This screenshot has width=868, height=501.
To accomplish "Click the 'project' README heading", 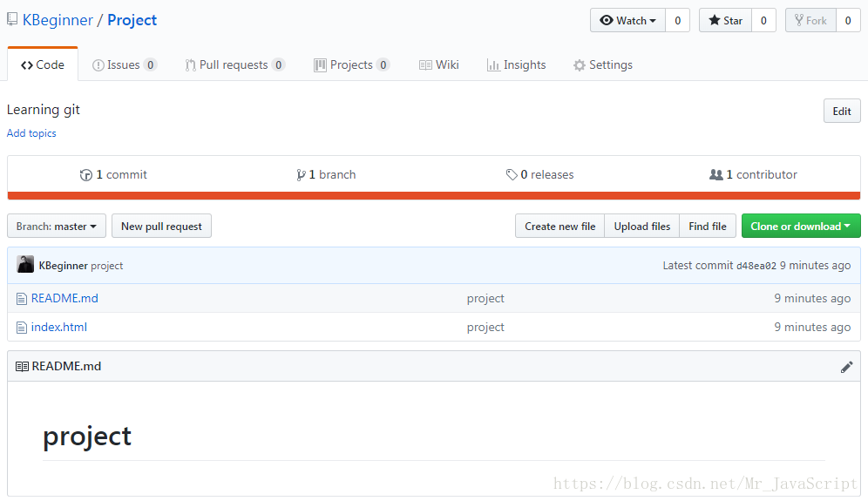I will point(87,437).
